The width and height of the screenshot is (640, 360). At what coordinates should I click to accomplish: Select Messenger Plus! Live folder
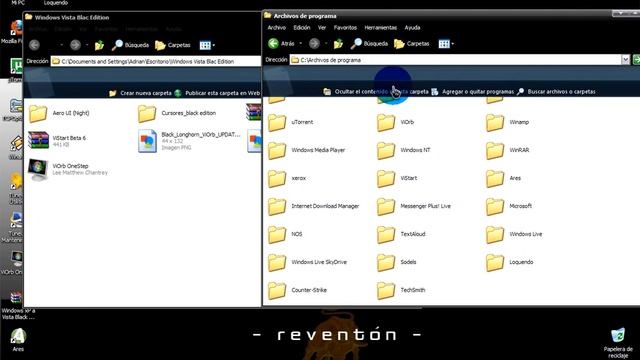[414, 207]
